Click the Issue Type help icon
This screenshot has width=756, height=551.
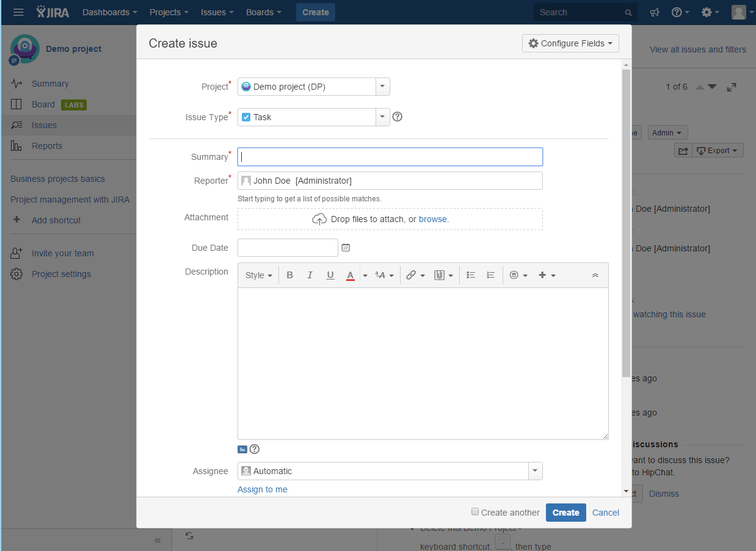coord(398,117)
